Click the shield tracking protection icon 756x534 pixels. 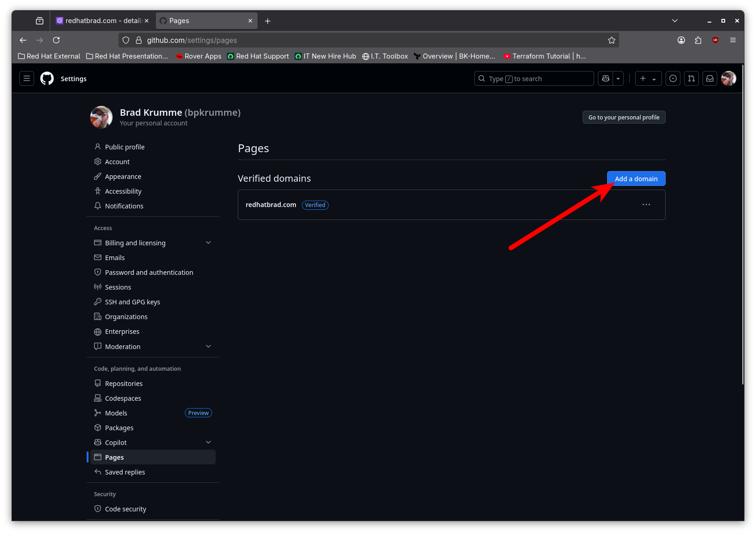tap(126, 40)
